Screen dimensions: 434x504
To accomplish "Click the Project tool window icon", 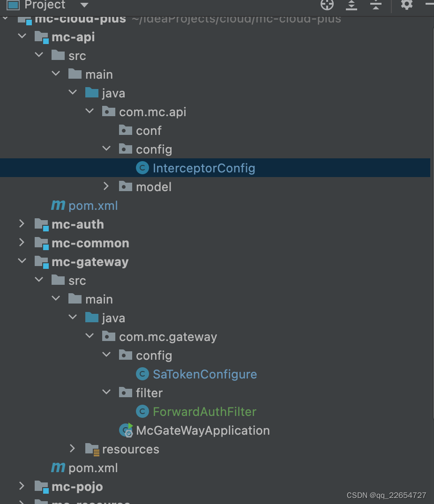I will [13, 5].
